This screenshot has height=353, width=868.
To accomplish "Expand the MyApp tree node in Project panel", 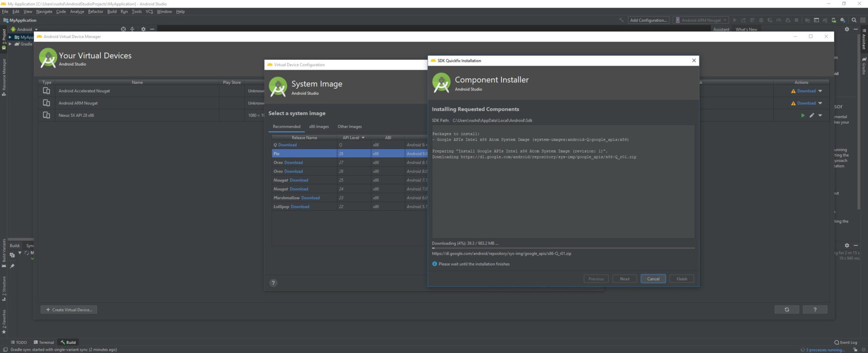I will pos(10,37).
